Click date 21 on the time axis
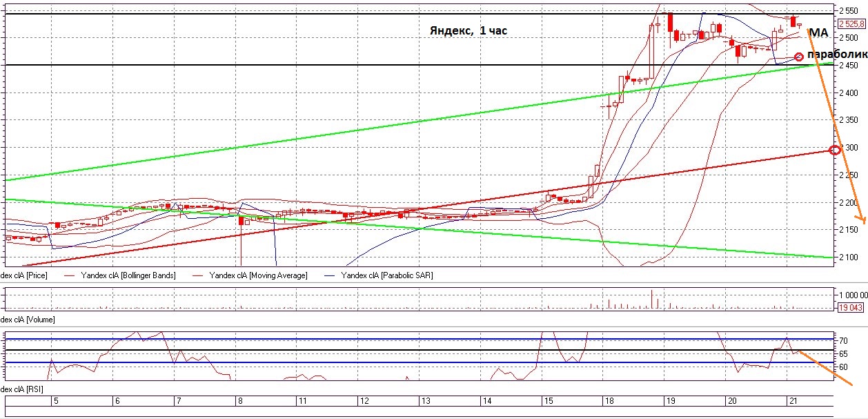The width and height of the screenshot is (868, 419). point(792,401)
